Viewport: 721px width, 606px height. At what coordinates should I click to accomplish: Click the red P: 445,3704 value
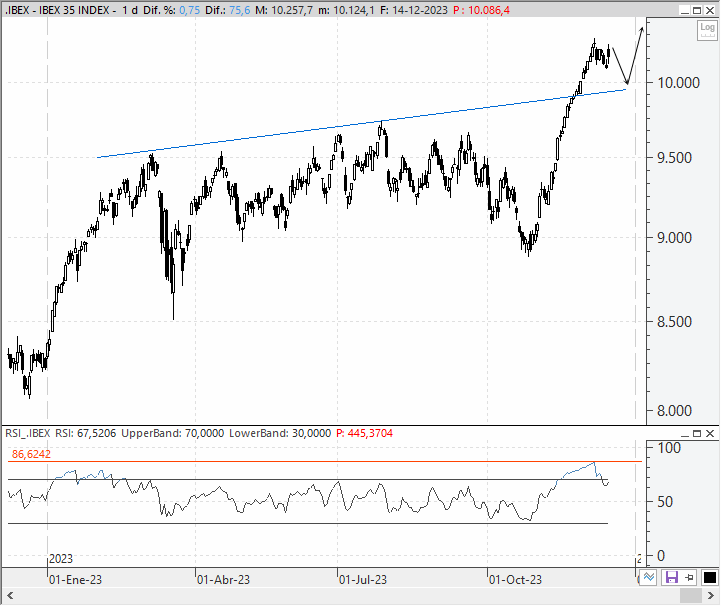click(x=364, y=433)
